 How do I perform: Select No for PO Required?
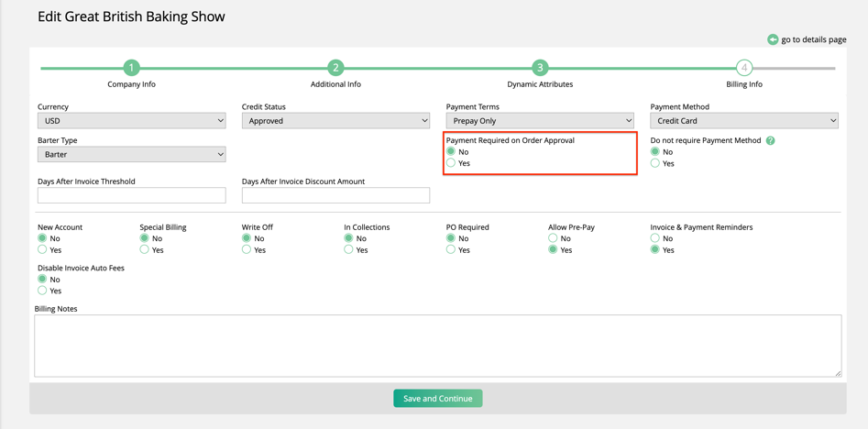[x=451, y=238]
